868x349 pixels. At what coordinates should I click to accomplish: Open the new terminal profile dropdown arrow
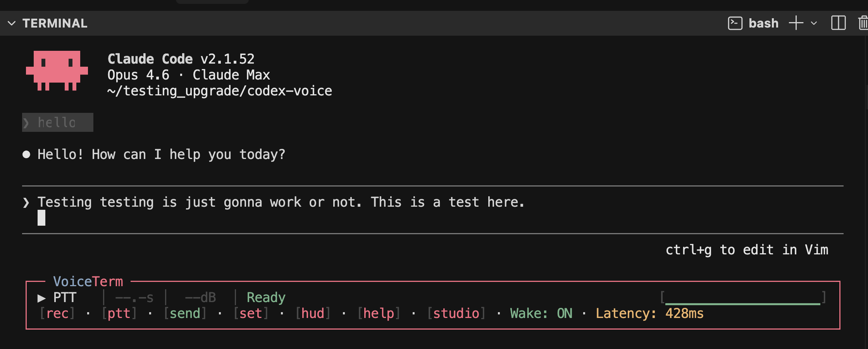point(814,23)
